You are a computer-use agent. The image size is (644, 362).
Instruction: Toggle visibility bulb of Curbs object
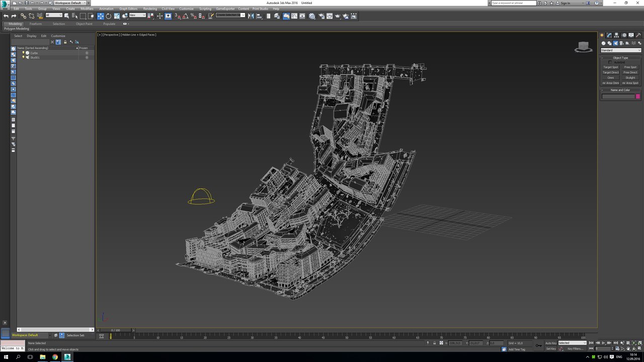click(x=23, y=53)
